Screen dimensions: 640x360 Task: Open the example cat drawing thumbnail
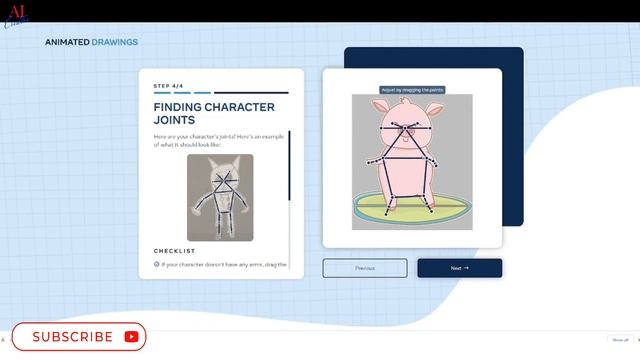pyautogui.click(x=220, y=198)
